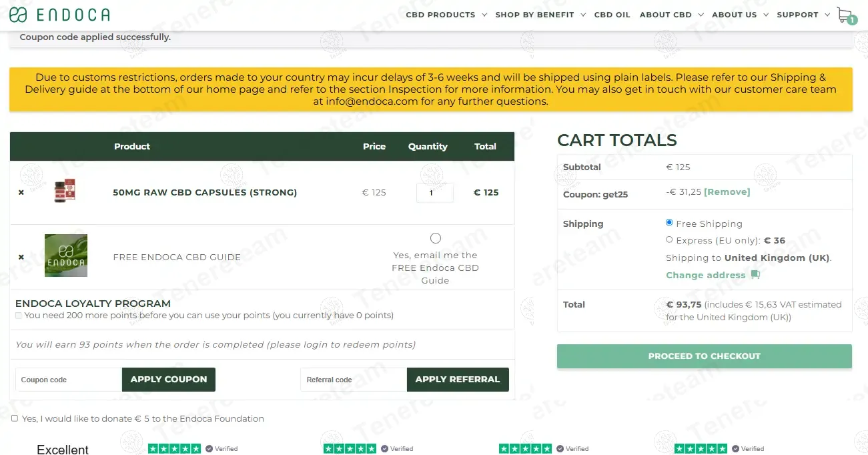Select email me the free CBD Guide
Image resolution: width=868 pixels, height=455 pixels.
(436, 238)
